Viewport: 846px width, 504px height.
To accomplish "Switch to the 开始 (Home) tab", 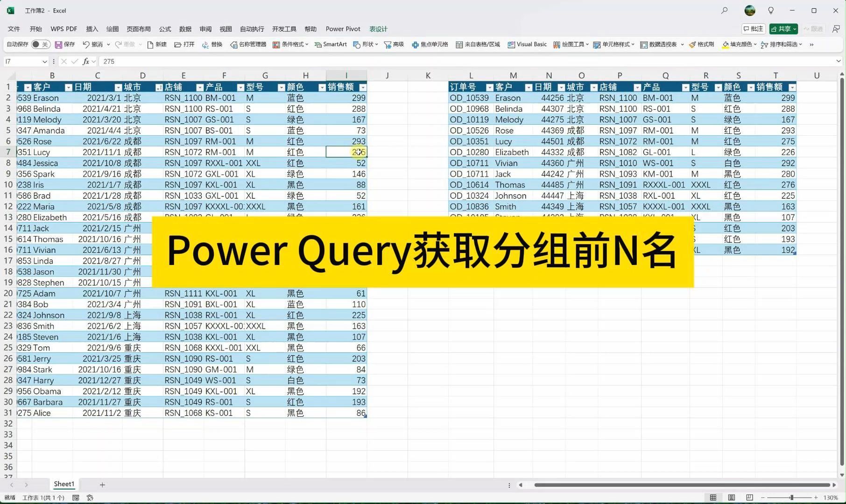I will click(x=35, y=29).
